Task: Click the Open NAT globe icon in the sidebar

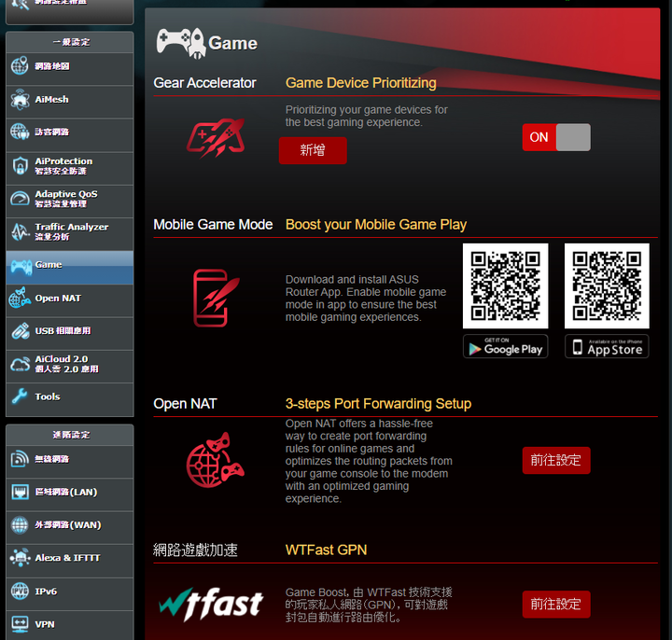Action: pos(20,298)
